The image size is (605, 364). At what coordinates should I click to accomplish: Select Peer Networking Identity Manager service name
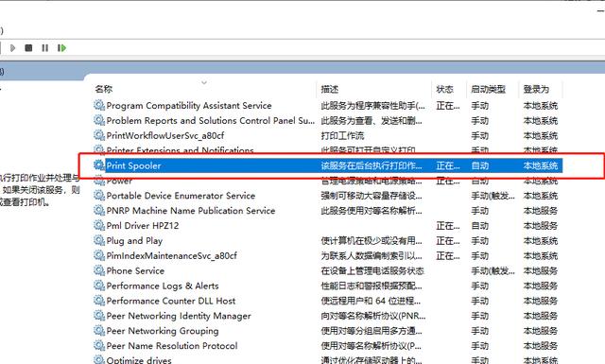click(x=179, y=316)
